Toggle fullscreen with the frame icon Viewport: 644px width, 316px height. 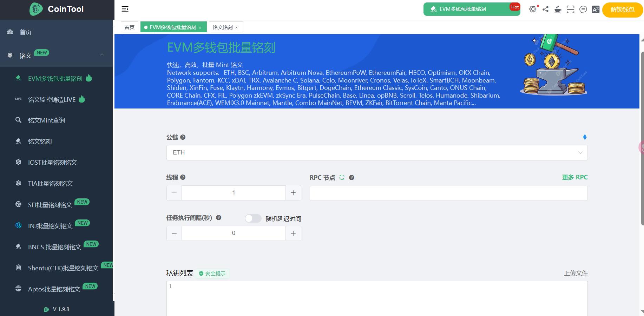coord(570,9)
